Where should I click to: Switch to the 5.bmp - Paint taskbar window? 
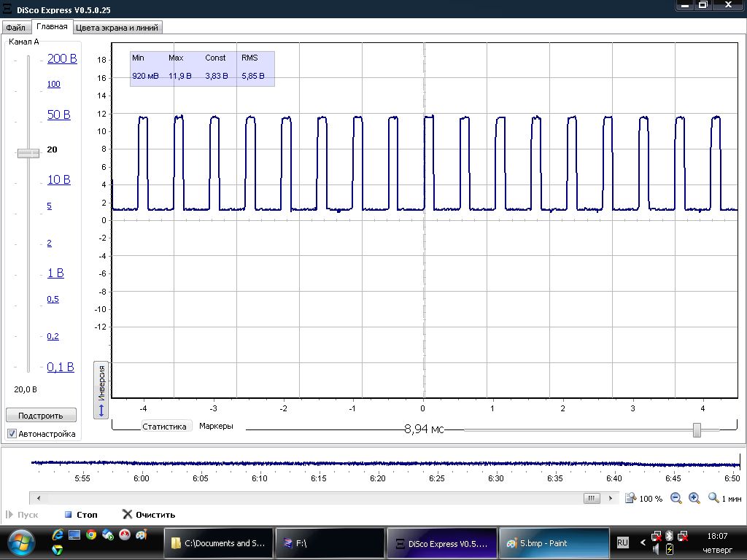pos(554,542)
